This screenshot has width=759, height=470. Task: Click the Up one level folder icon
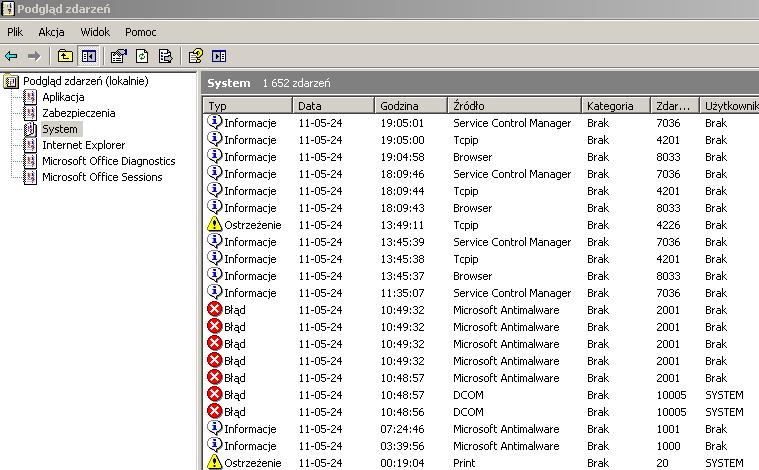[65, 56]
